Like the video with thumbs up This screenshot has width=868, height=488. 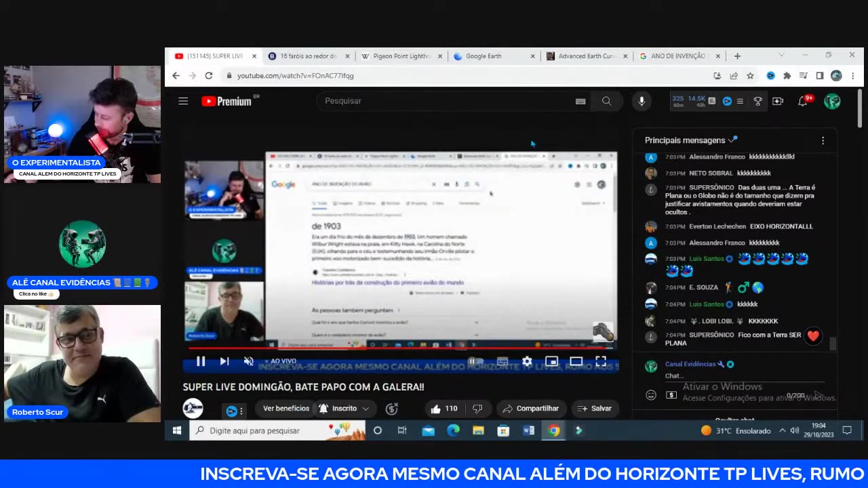click(x=443, y=409)
